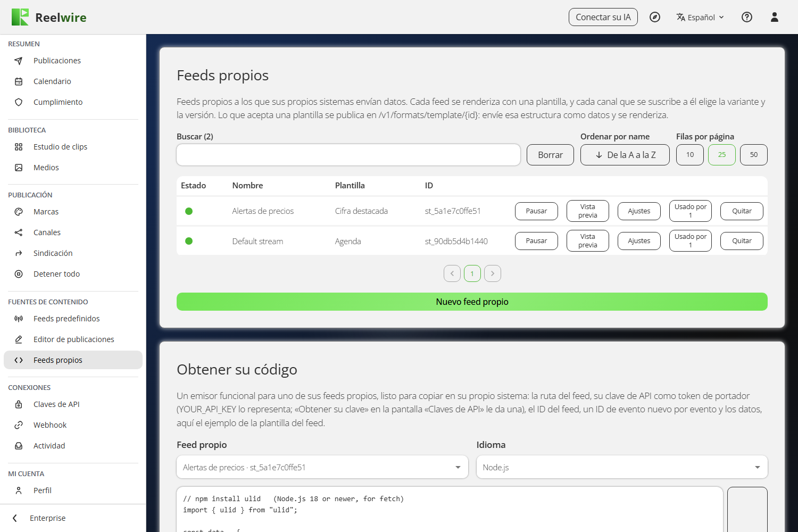Click the Cumplimiento shield icon
798x532 pixels.
tap(19, 102)
